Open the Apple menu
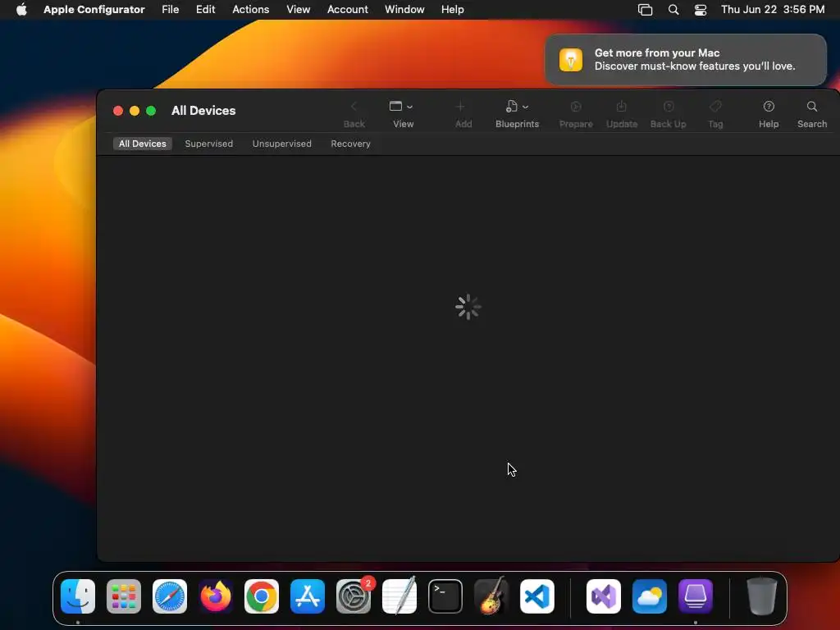840x630 pixels. click(21, 9)
